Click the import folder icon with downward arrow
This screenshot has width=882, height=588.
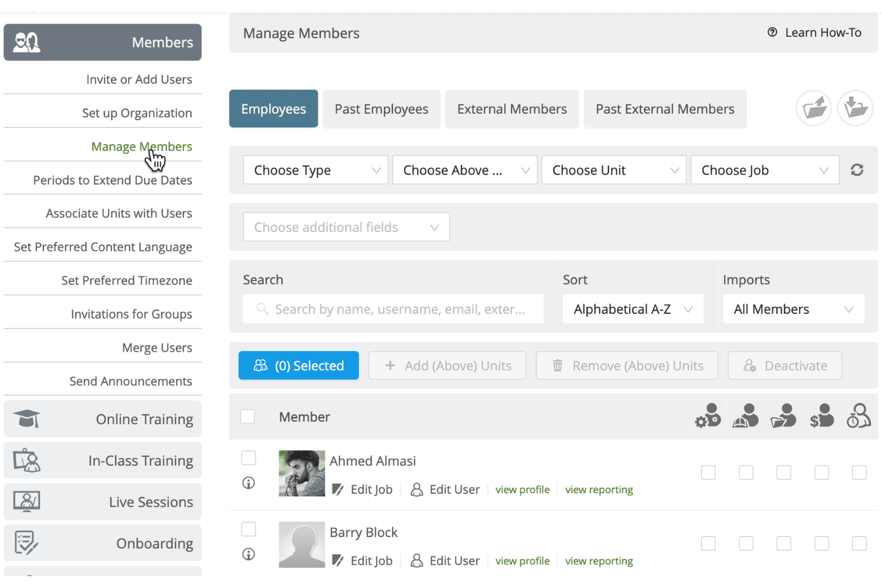click(x=855, y=108)
